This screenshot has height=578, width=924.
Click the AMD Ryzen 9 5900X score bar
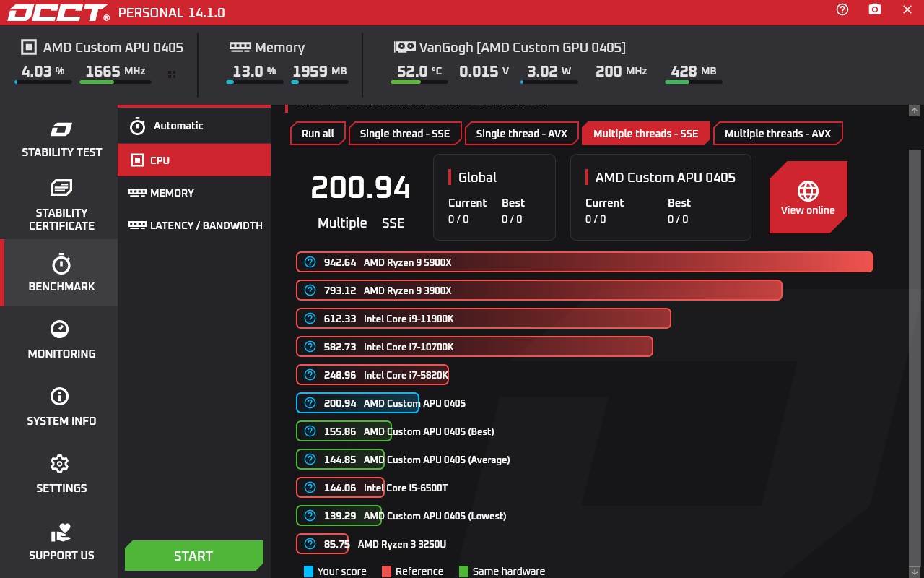click(x=585, y=262)
